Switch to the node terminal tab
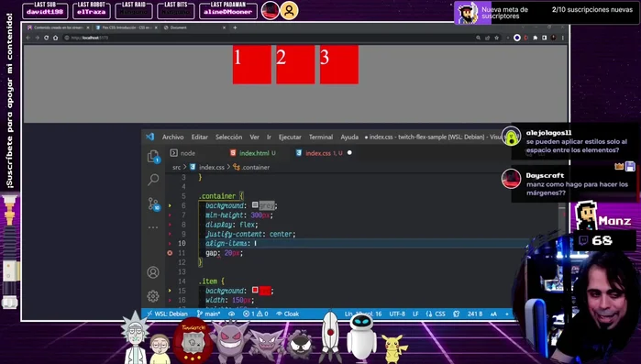The width and height of the screenshot is (641, 364). click(x=183, y=153)
